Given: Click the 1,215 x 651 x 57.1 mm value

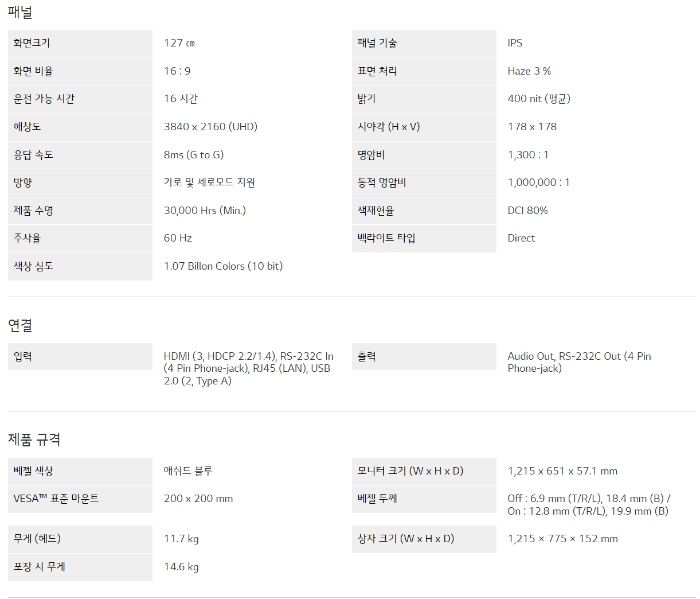Looking at the screenshot, I should click(562, 471).
